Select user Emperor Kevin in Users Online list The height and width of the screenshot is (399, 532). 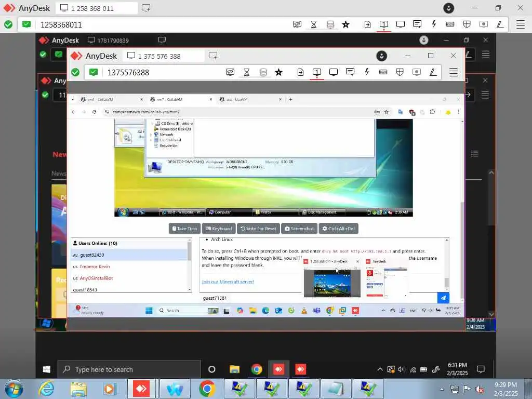(x=129, y=267)
